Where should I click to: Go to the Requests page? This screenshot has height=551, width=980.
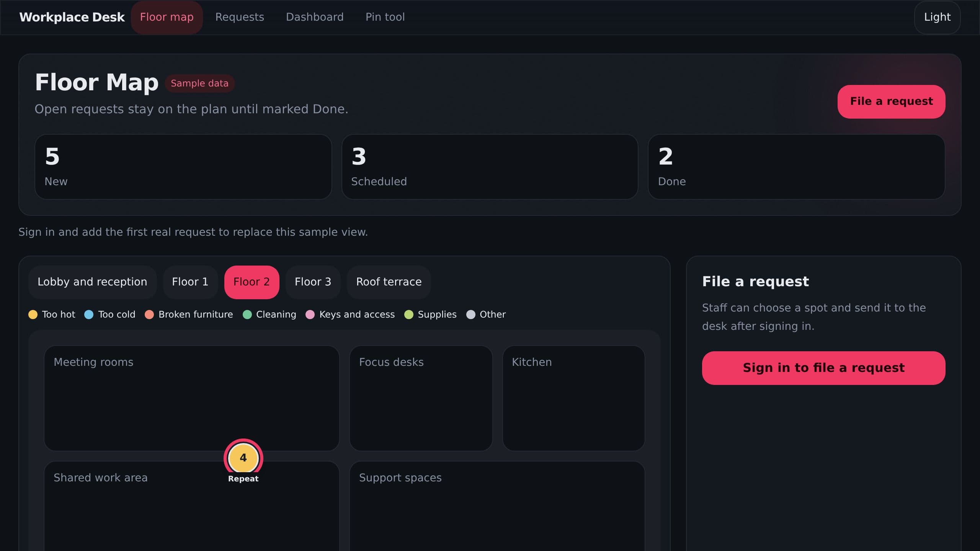tap(240, 17)
